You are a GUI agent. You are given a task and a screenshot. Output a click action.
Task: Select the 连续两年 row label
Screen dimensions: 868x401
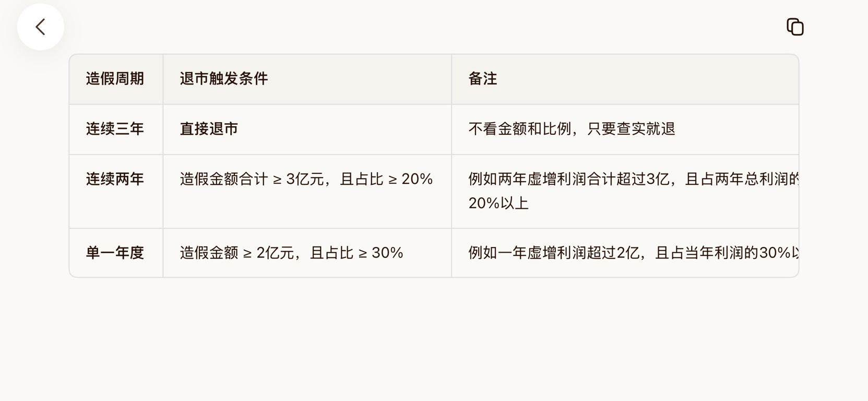[115, 180]
